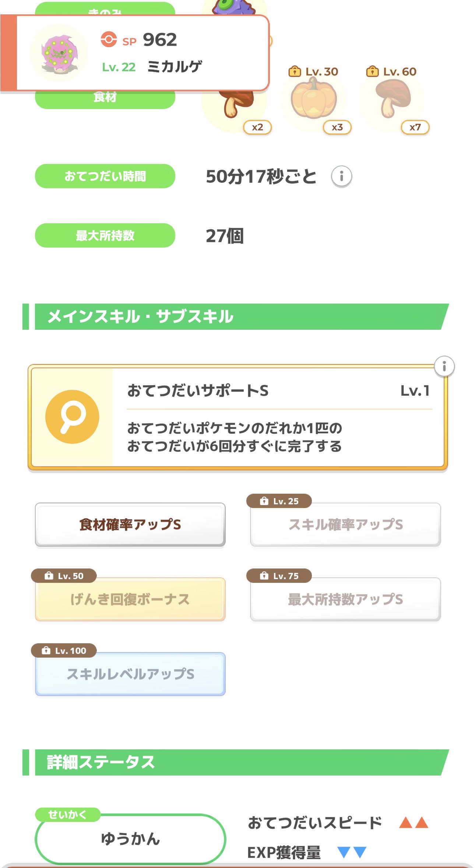Tap the Poké Ball SP icon
Screen dimensions: 475x868
[x=109, y=39]
